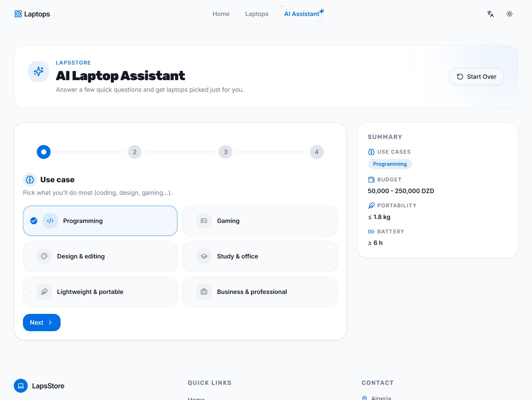This screenshot has width=532, height=400.
Task: Click the QUICK LINKS footer heading
Action: [x=209, y=383]
